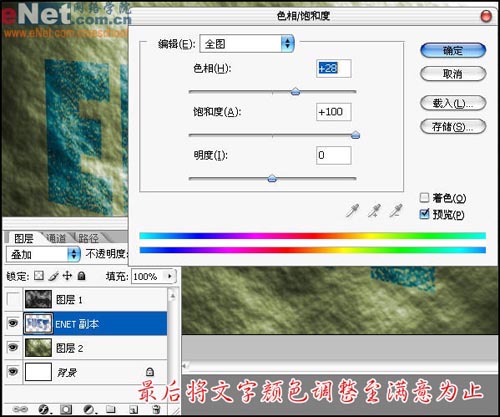The image size is (500, 417).
Task: Click the 确定 OK button
Action: 453,51
